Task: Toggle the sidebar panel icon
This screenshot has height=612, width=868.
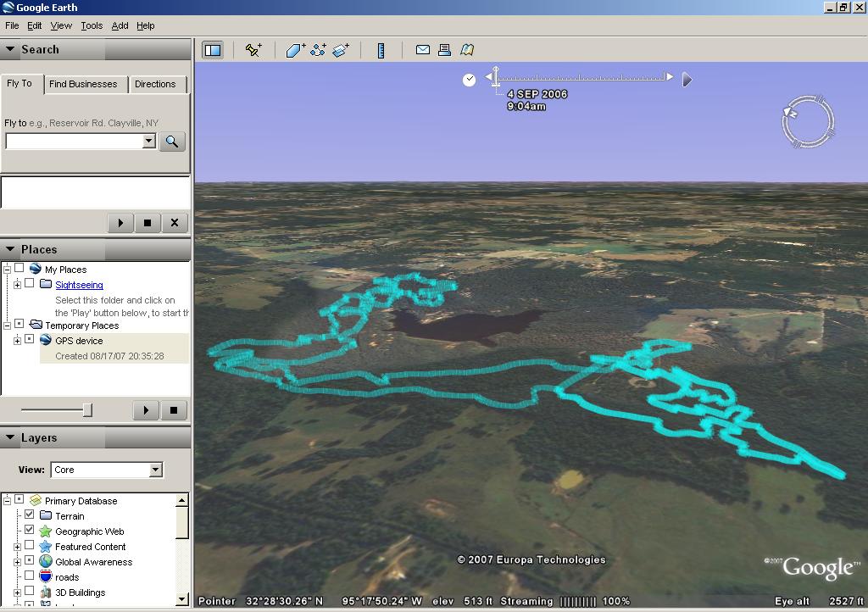Action: point(212,51)
